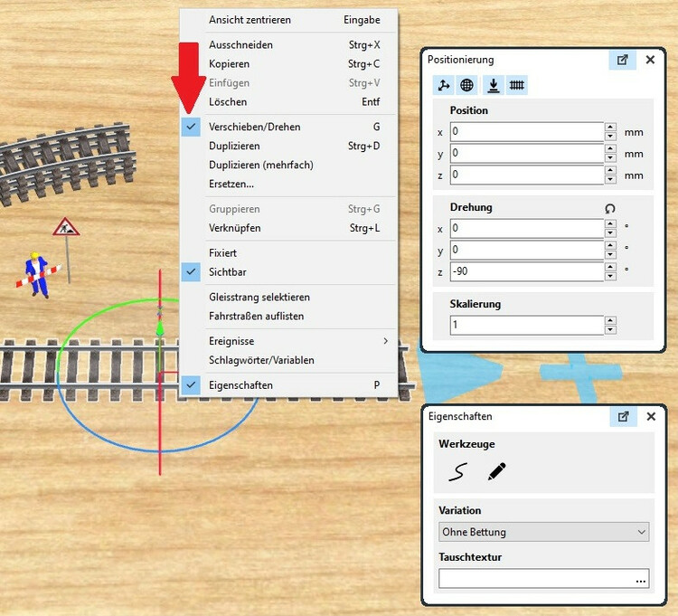The image size is (678, 616).
Task: Choose Duplizieren from the context menu
Action: coord(234,146)
